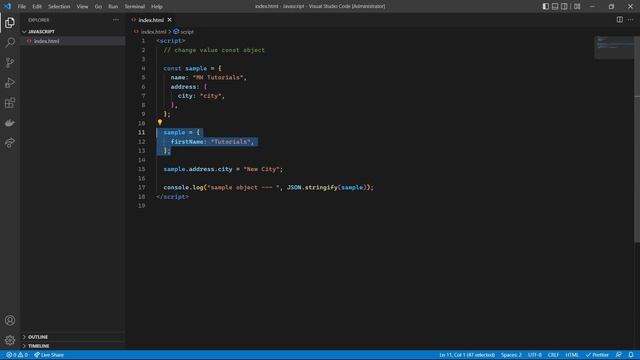640x360 pixels.
Task: Click the EXPLORER panel title
Action: (x=39, y=20)
